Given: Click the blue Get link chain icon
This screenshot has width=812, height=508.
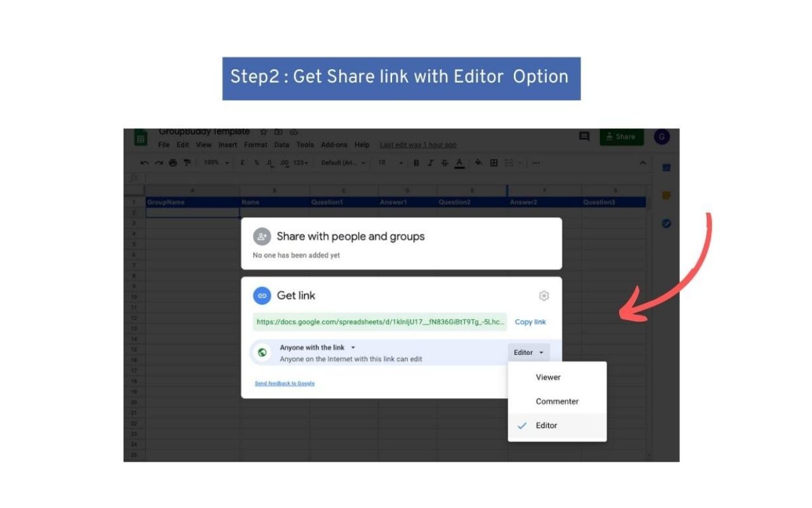Looking at the screenshot, I should point(262,295).
